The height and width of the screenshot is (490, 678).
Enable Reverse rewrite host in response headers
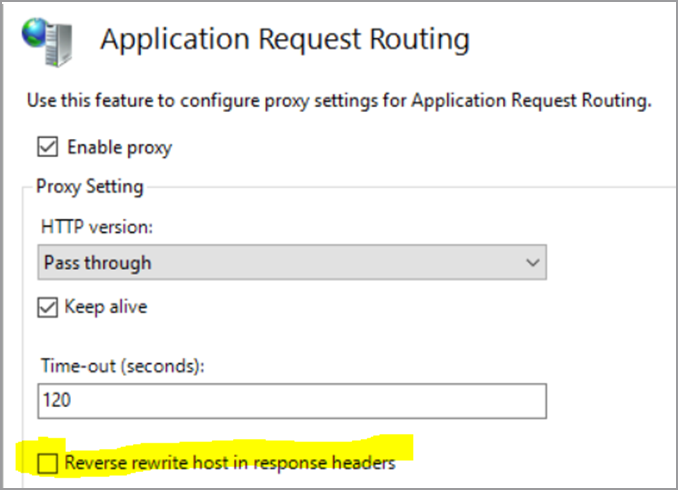point(48,463)
